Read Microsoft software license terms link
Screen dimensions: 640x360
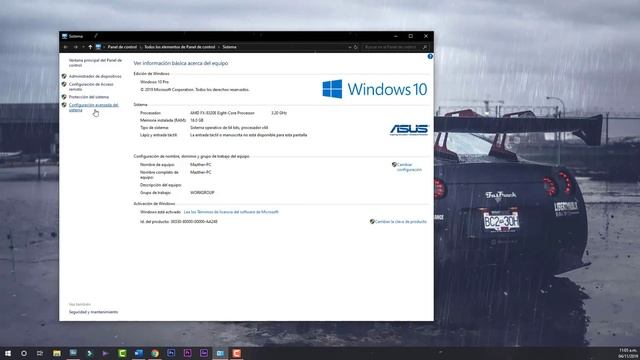point(231,212)
